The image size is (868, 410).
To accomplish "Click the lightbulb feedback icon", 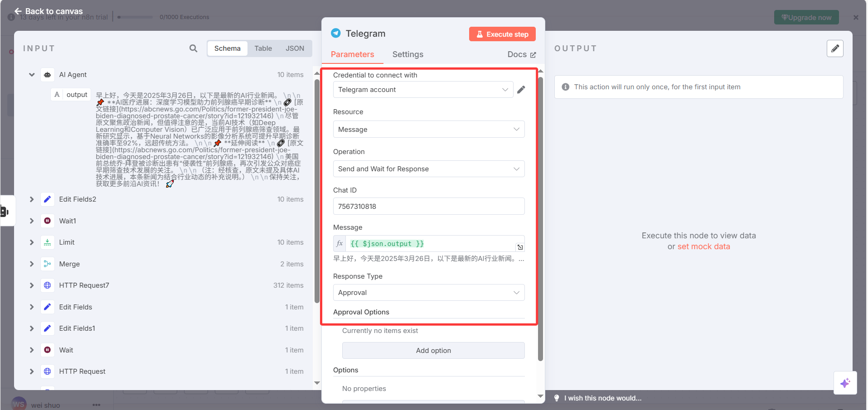I will [x=557, y=398].
